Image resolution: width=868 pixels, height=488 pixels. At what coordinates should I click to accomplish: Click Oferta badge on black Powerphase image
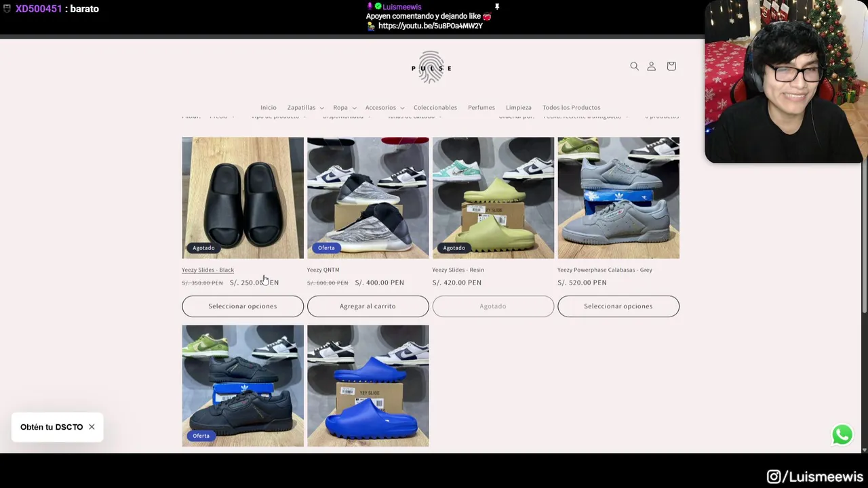pos(201,436)
